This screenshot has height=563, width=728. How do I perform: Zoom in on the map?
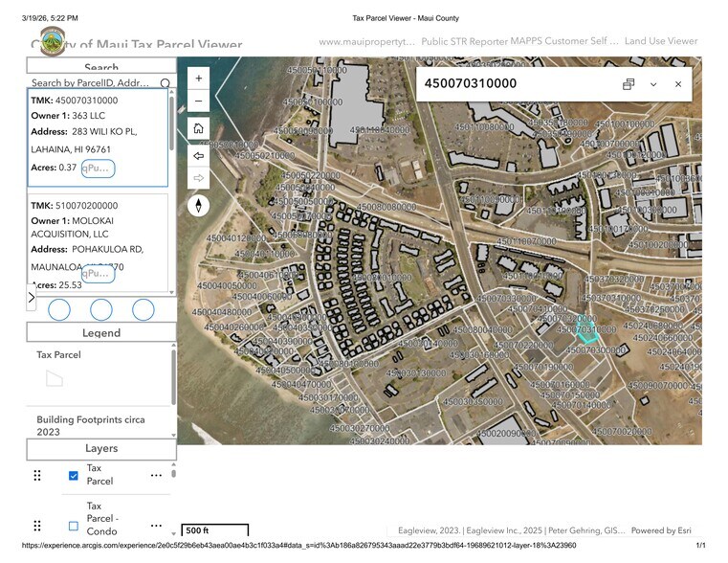tap(198, 78)
